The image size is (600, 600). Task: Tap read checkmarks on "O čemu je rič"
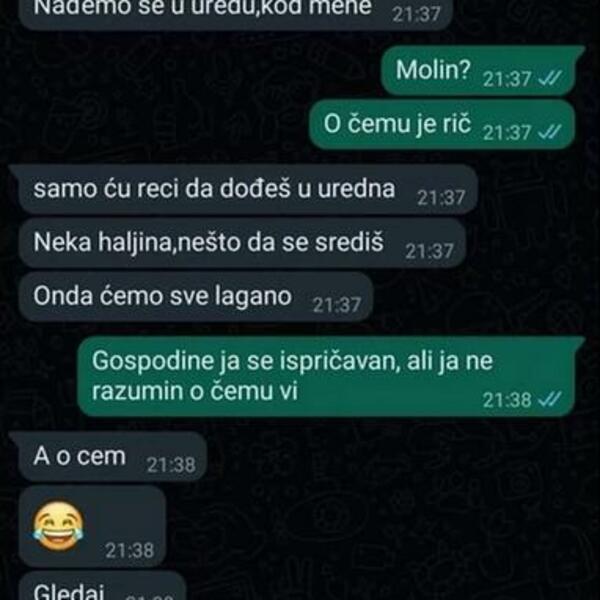tap(550, 132)
